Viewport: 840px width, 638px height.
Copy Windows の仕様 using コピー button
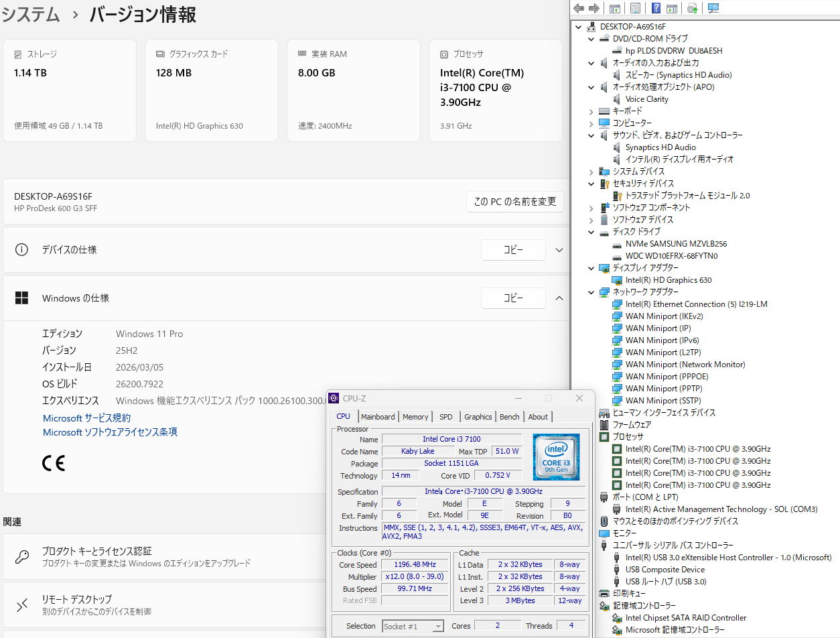513,298
